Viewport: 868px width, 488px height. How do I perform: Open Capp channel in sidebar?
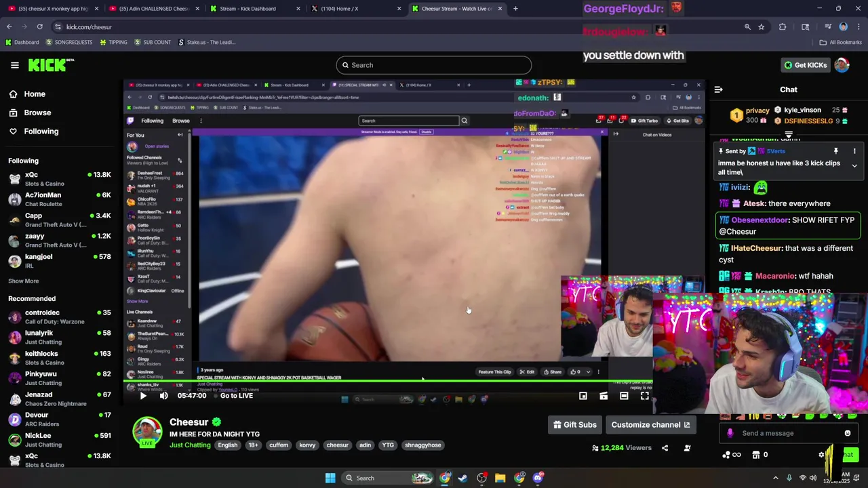[59, 220]
